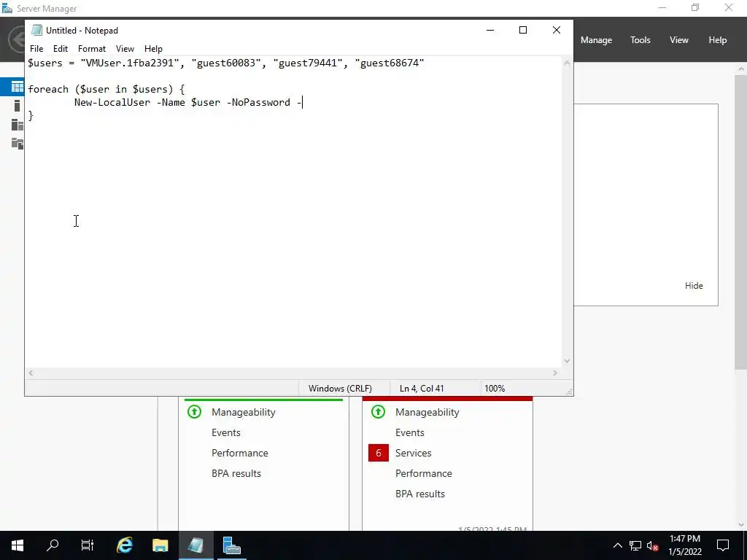The image size is (747, 560).
Task: Open BPA results link in left tile
Action: click(236, 473)
